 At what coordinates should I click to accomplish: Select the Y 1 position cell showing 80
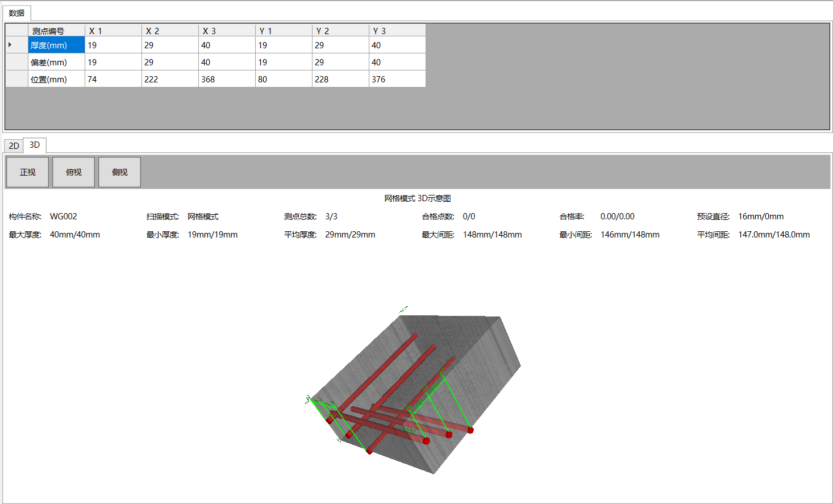284,80
